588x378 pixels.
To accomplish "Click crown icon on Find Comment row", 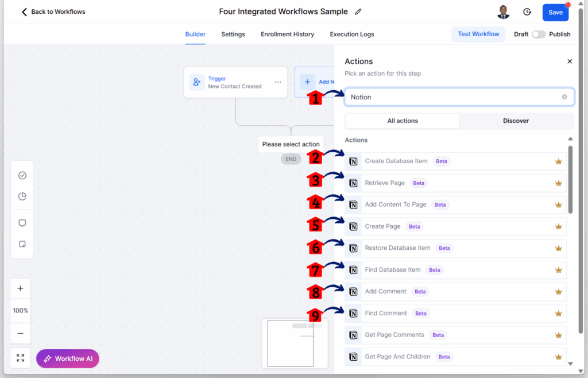I will point(558,314).
